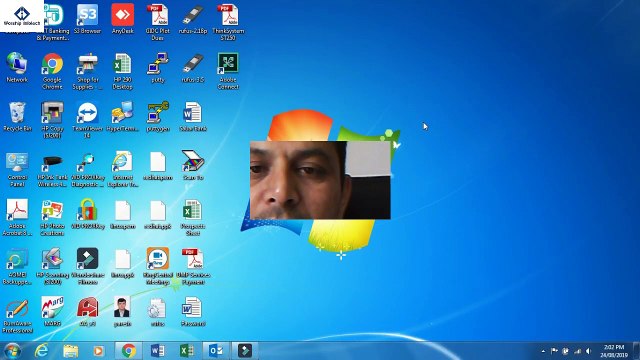Switch to Outlook on the taskbar
The height and width of the screenshot is (360, 640).
[x=216, y=351]
